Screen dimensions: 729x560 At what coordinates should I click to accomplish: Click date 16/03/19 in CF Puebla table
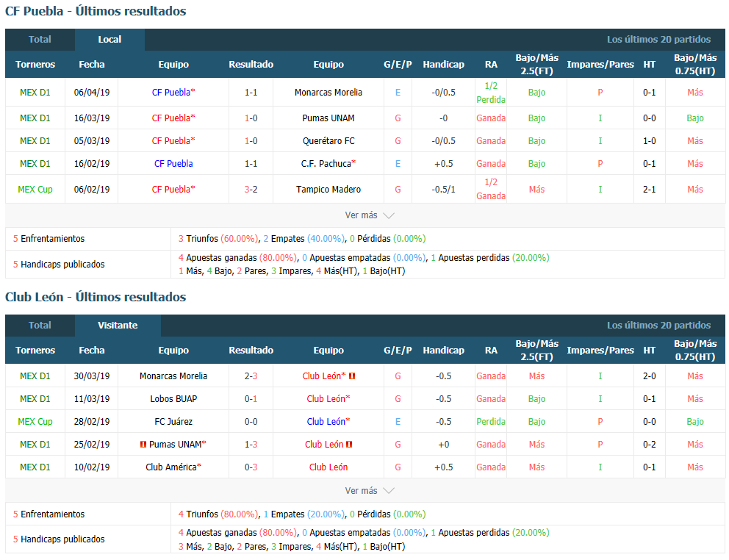(x=92, y=118)
